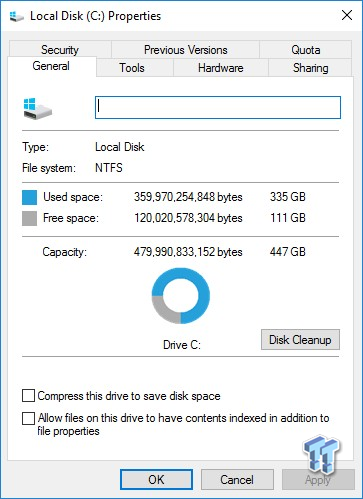363x499 pixels.
Task: Select the Quota tab
Action: (x=306, y=50)
